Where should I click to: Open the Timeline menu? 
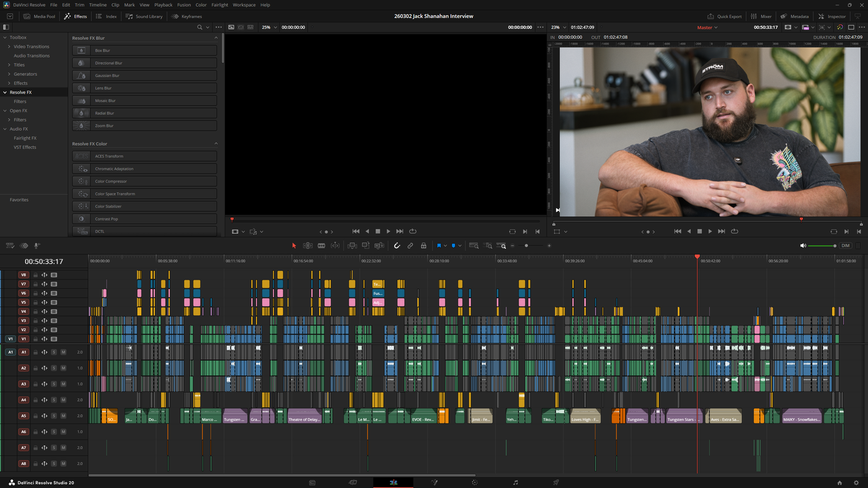[x=97, y=4]
